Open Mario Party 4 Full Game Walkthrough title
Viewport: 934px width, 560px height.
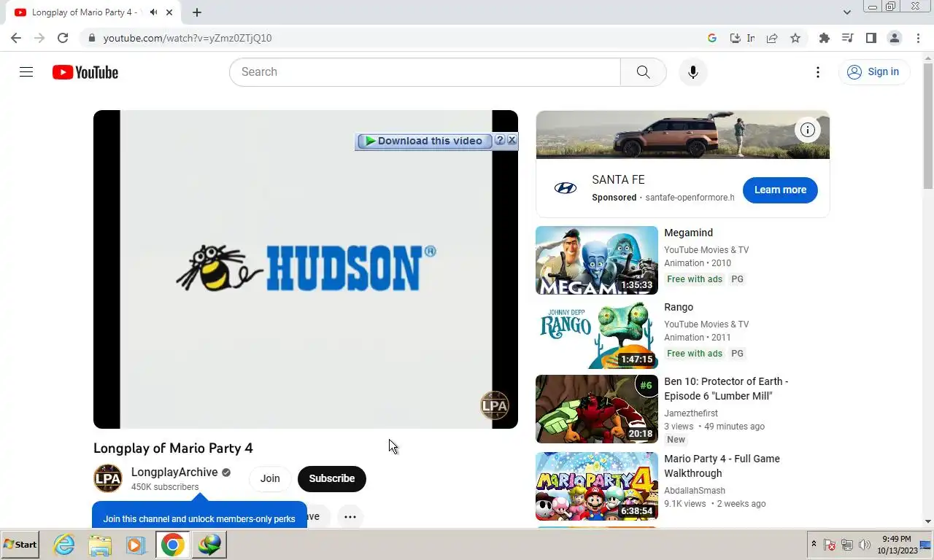[x=722, y=466]
